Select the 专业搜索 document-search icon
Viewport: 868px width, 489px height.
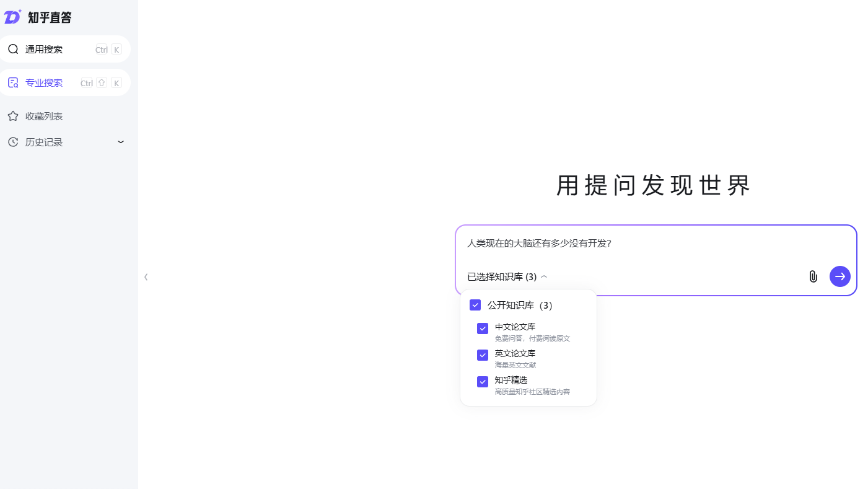[x=12, y=82]
